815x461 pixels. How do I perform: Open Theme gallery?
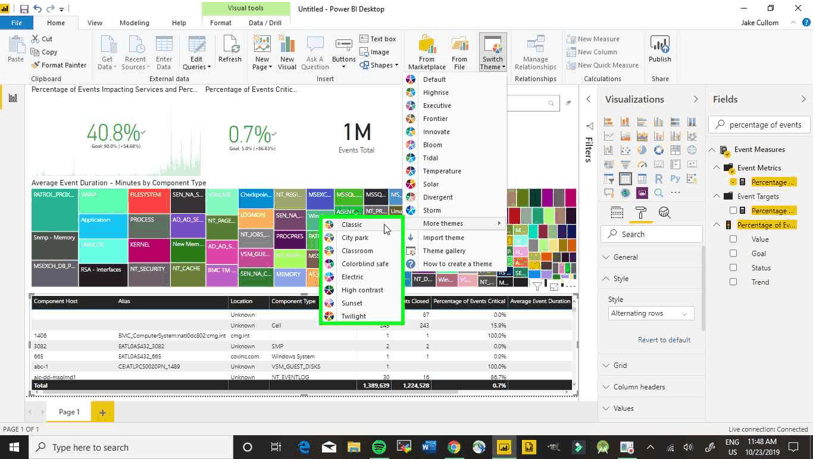click(455, 251)
